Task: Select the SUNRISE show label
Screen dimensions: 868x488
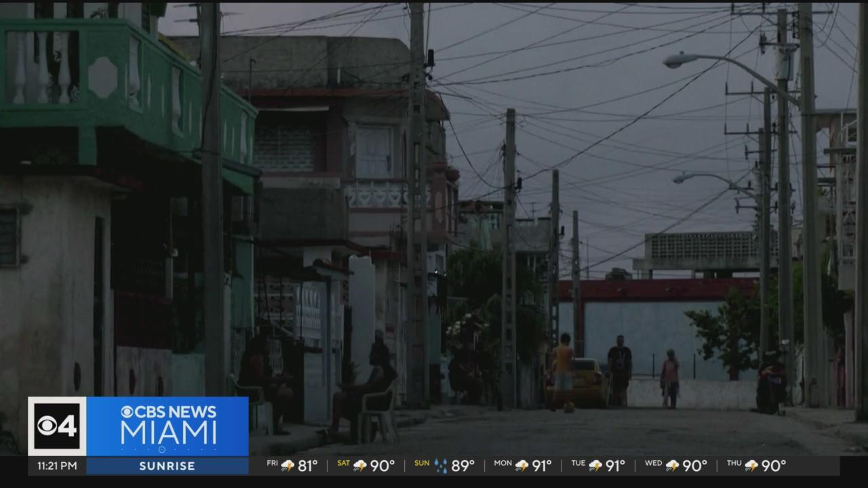Action: (x=167, y=466)
